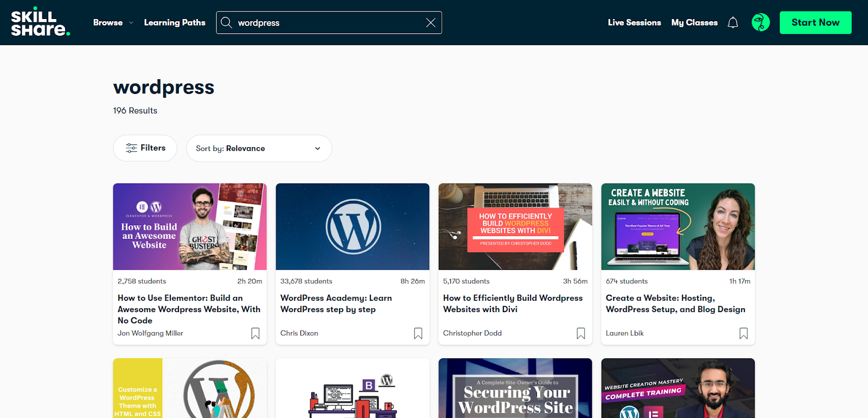The width and height of the screenshot is (868, 418).
Task: Bookmark Lauren Lbik's Create a Website class
Action: click(744, 333)
